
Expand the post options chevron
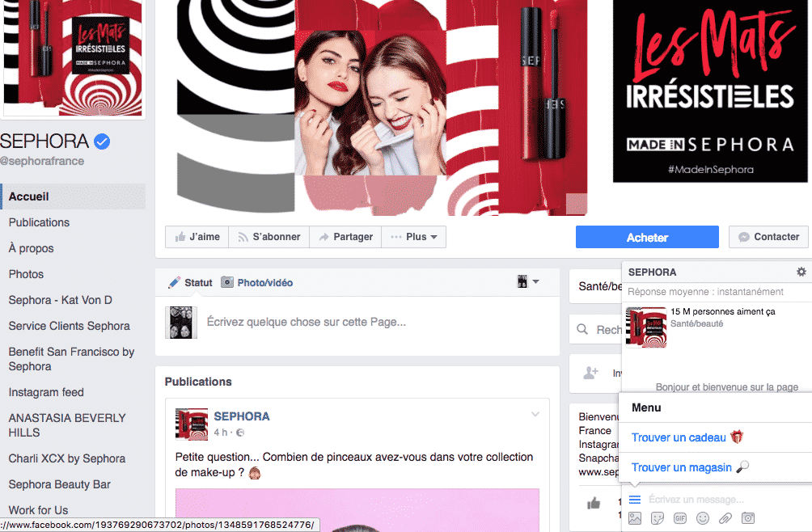pyautogui.click(x=535, y=414)
